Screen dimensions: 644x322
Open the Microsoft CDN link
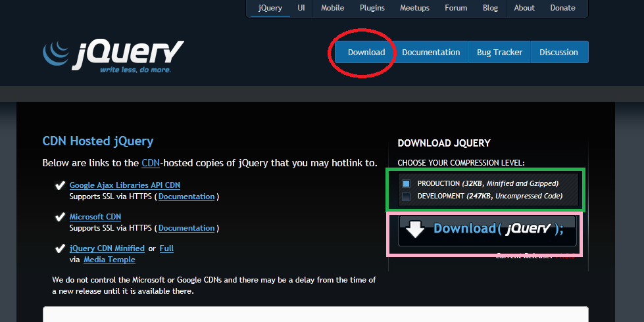(x=95, y=217)
